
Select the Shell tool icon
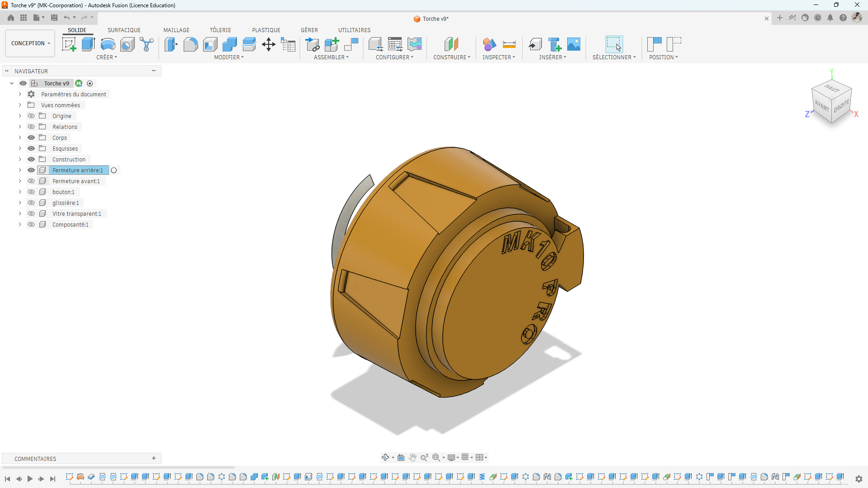pyautogui.click(x=210, y=44)
